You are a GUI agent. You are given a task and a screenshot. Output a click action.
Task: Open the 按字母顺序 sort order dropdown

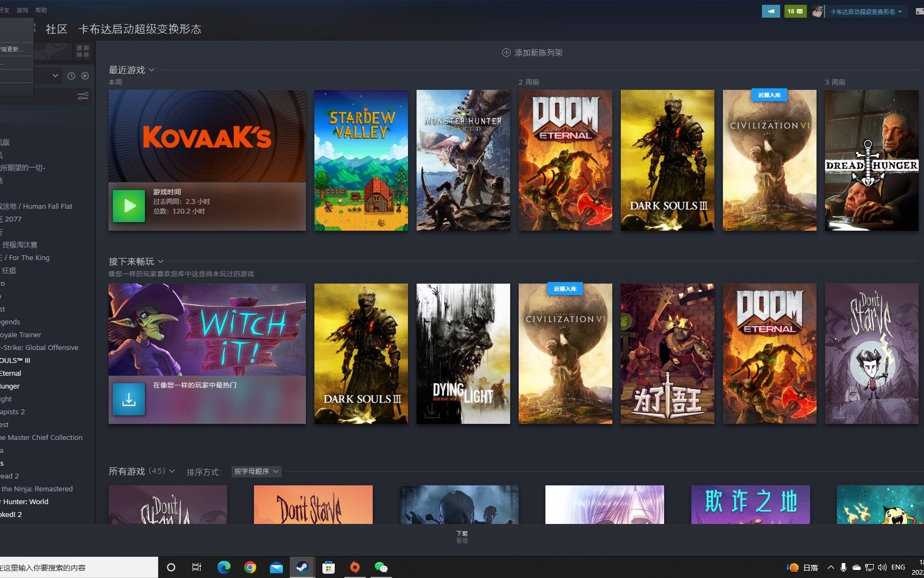(257, 471)
